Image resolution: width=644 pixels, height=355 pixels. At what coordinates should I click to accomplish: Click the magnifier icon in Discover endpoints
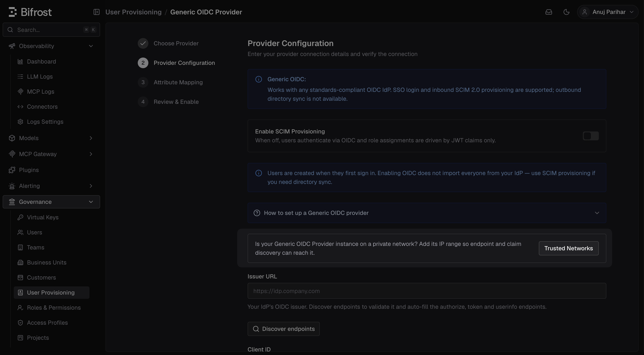pos(256,329)
